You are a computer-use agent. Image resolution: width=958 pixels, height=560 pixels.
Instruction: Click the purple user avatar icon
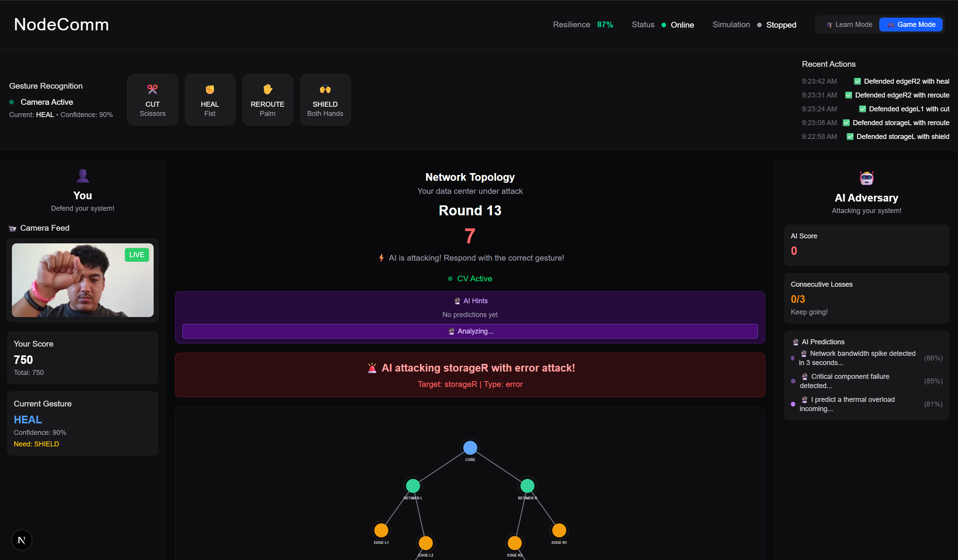click(83, 176)
